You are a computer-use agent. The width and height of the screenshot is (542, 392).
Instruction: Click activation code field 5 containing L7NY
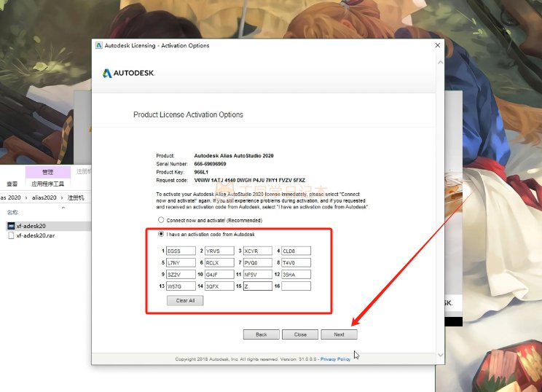coord(181,263)
